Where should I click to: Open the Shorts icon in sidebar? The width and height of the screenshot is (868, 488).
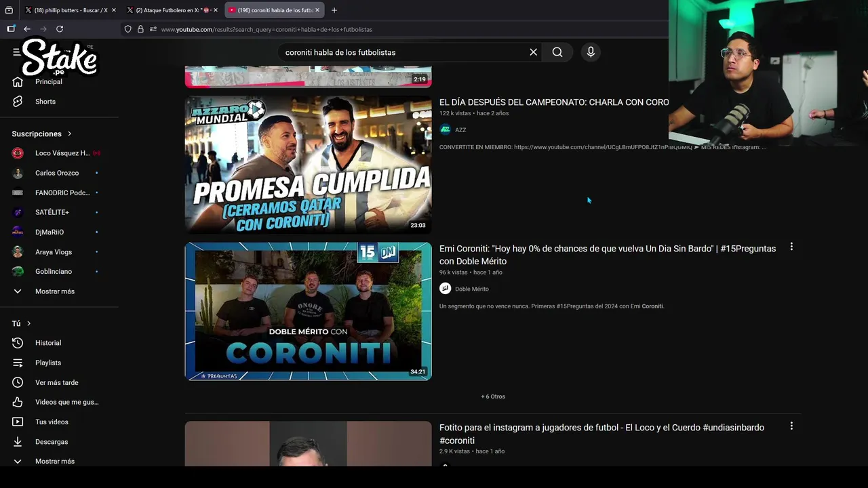[x=18, y=102]
